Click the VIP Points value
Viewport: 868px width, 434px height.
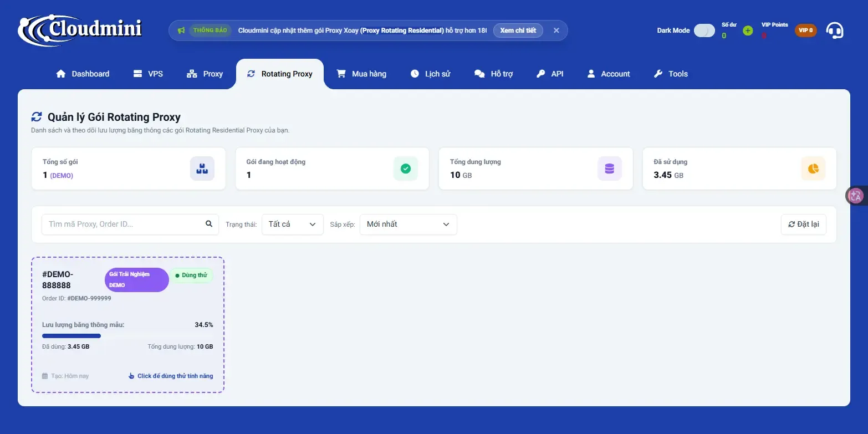coord(764,36)
